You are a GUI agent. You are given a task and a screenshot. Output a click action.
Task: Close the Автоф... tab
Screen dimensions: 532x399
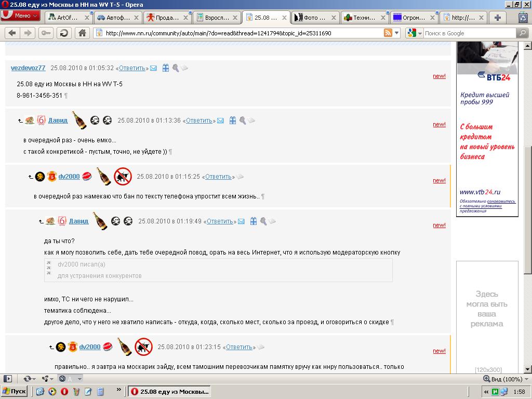pos(136,18)
